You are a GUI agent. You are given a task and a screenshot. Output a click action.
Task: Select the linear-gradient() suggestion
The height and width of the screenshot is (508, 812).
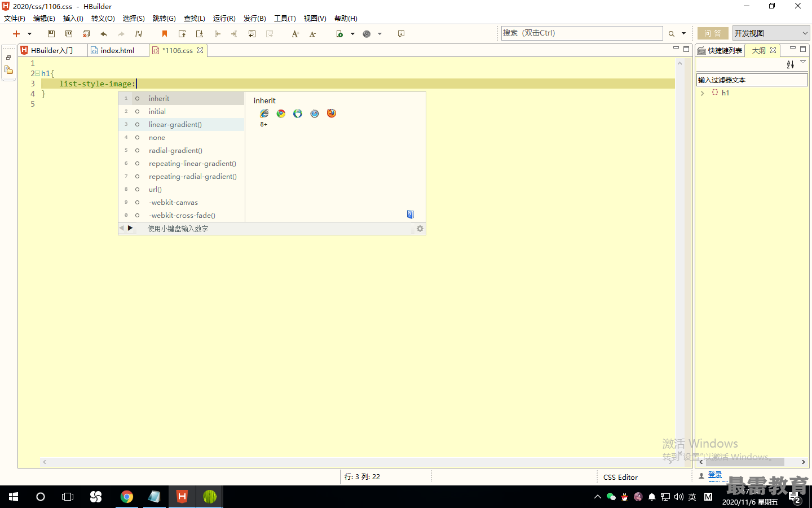[x=182, y=124]
